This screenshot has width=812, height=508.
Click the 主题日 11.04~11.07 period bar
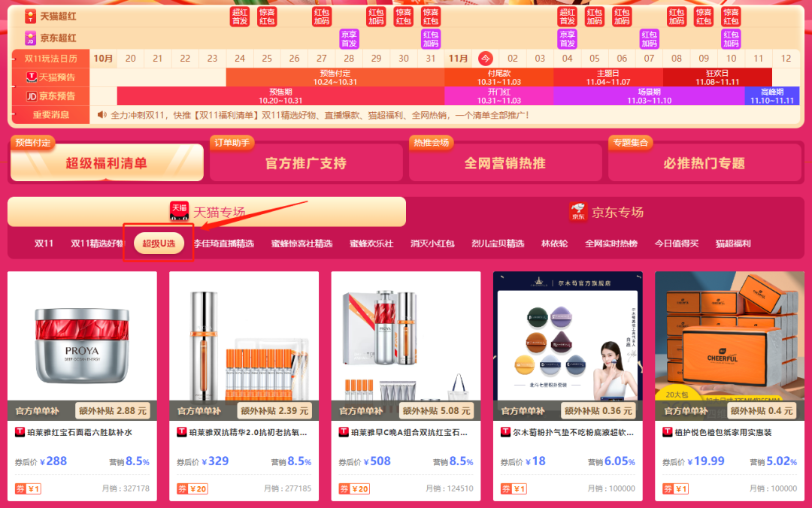point(608,77)
